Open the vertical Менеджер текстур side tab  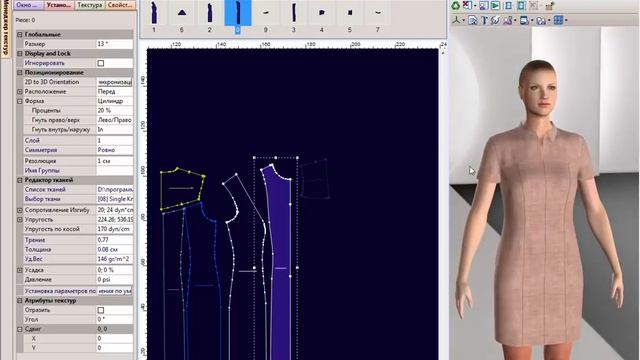(x=5, y=28)
